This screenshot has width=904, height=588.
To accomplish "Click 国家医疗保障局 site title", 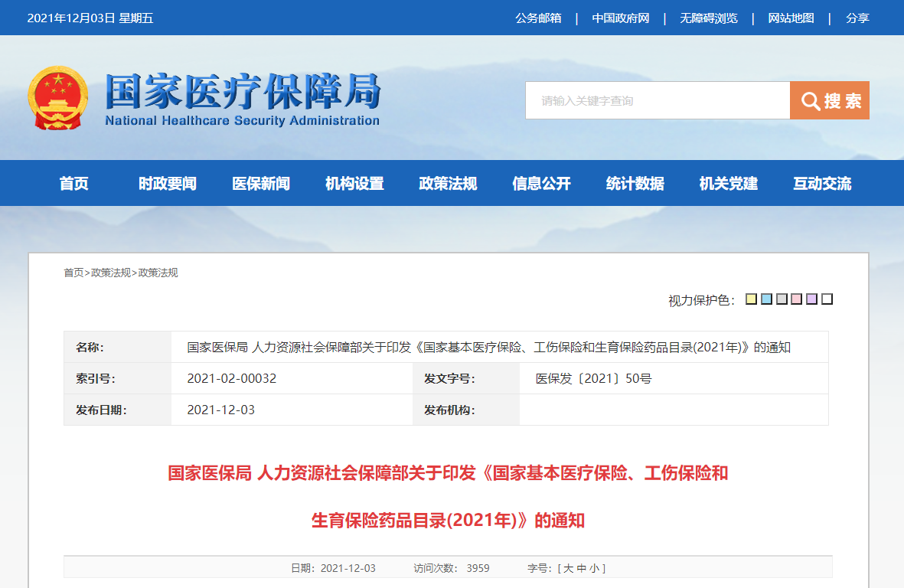I will (x=243, y=91).
